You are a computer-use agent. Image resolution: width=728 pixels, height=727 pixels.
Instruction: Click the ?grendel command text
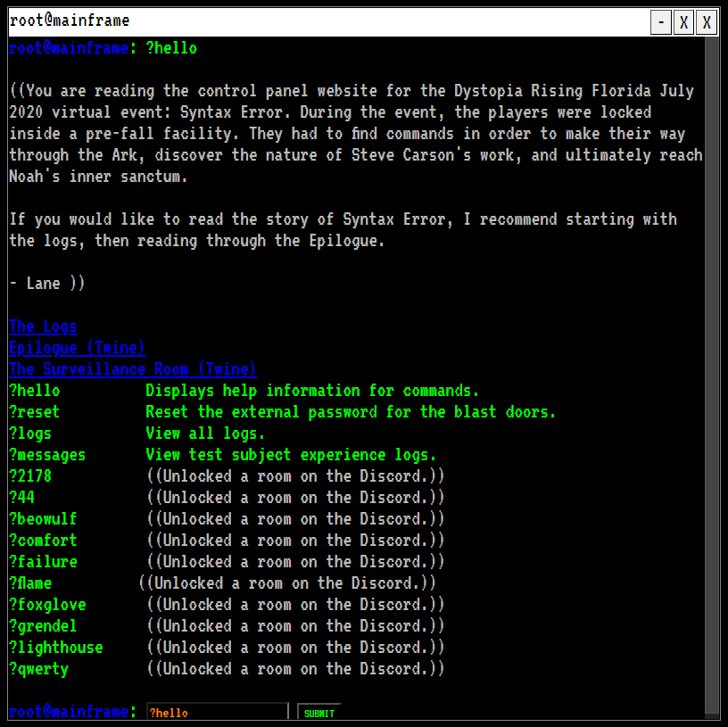click(x=43, y=626)
